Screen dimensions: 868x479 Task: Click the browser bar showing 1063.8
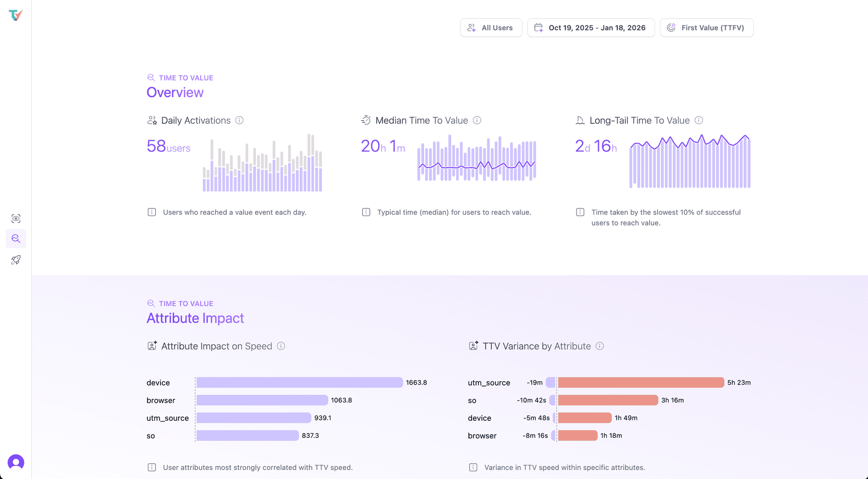tap(262, 400)
